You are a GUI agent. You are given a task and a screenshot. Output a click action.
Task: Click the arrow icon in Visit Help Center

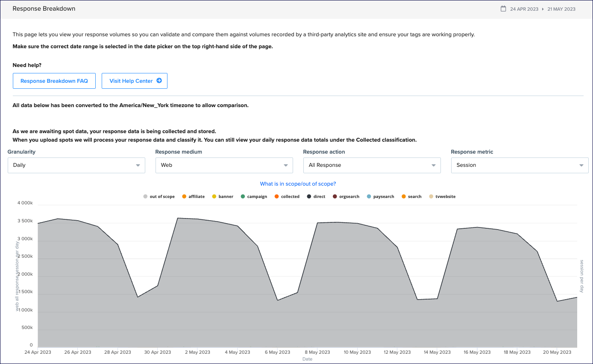[x=159, y=80]
